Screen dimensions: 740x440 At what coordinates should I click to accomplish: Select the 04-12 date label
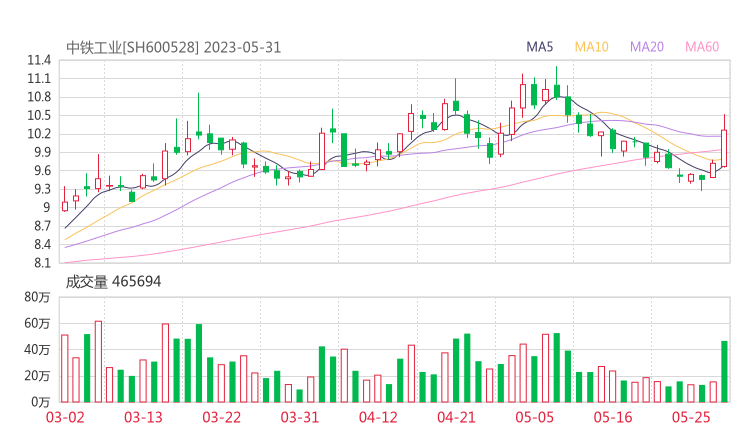[378, 417]
